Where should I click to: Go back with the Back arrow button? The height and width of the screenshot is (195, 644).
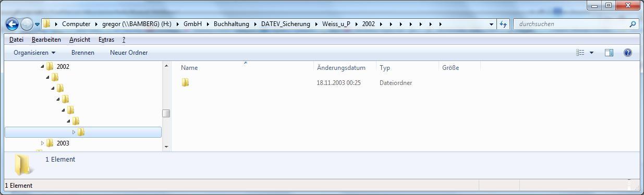coord(12,24)
